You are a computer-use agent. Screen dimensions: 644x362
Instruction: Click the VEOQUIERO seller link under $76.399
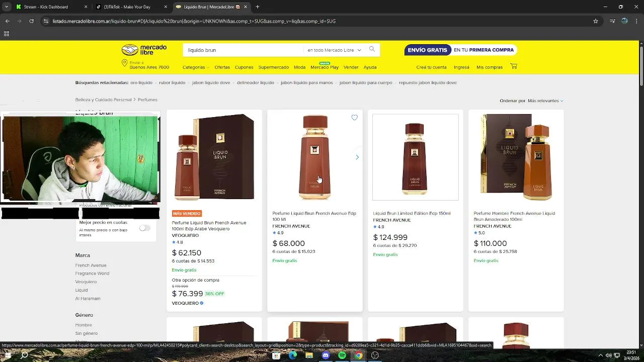click(x=185, y=303)
